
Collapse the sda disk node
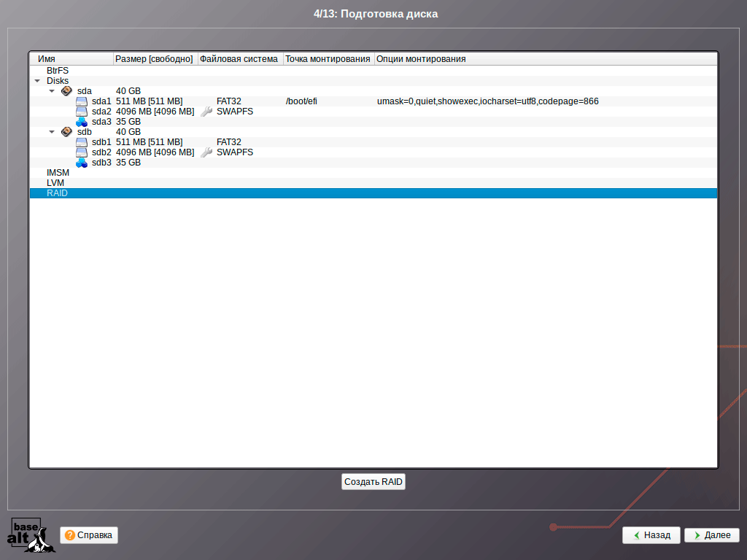click(x=52, y=91)
